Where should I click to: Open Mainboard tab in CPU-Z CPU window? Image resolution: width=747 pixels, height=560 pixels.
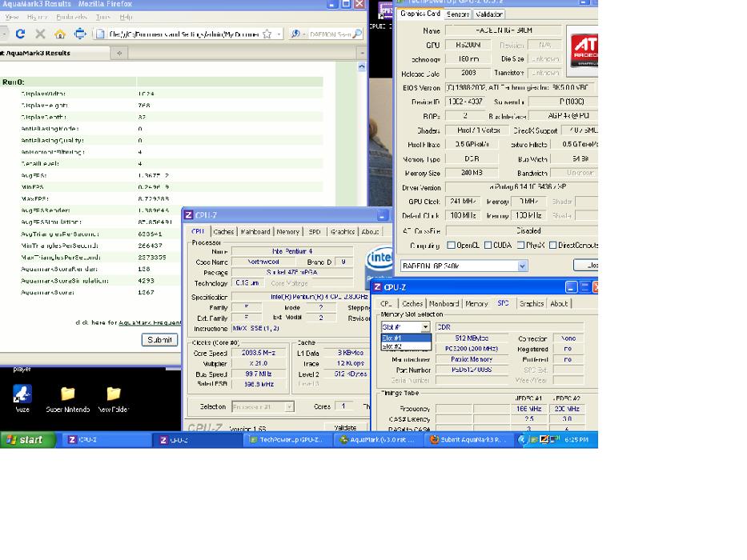click(x=255, y=231)
